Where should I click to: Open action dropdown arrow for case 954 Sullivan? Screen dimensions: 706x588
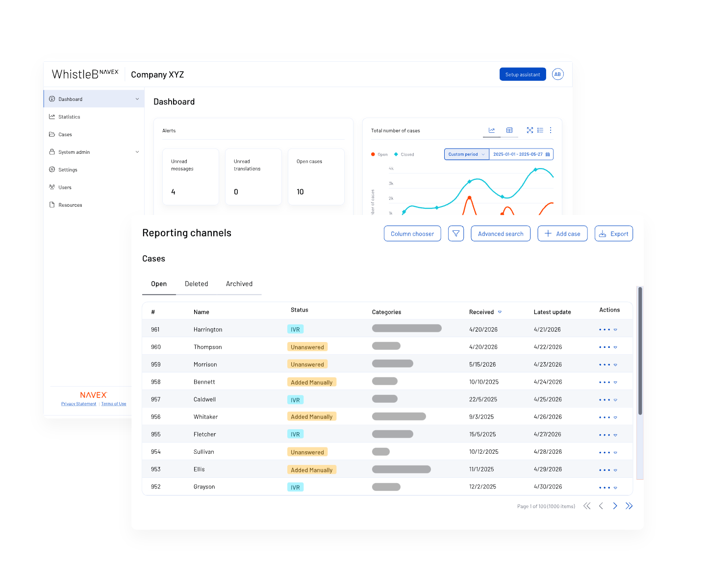tap(615, 453)
